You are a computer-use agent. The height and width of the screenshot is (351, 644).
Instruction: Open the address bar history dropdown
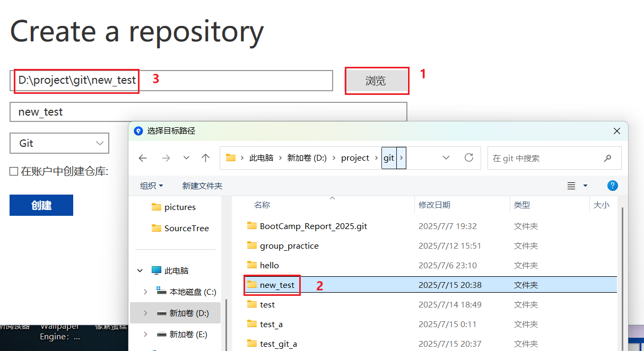click(446, 158)
